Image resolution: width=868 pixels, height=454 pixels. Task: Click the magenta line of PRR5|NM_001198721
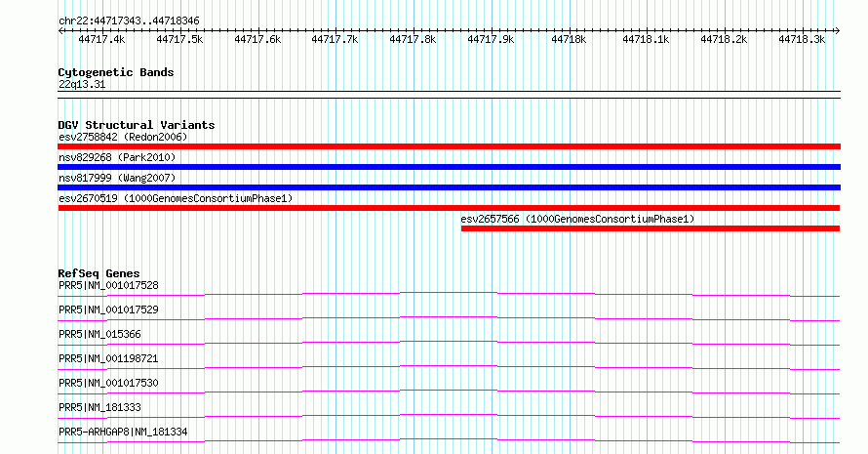(x=449, y=367)
